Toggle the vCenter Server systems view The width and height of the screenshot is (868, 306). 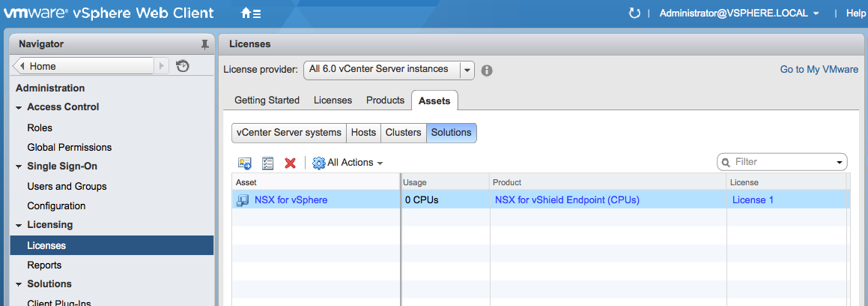point(288,133)
